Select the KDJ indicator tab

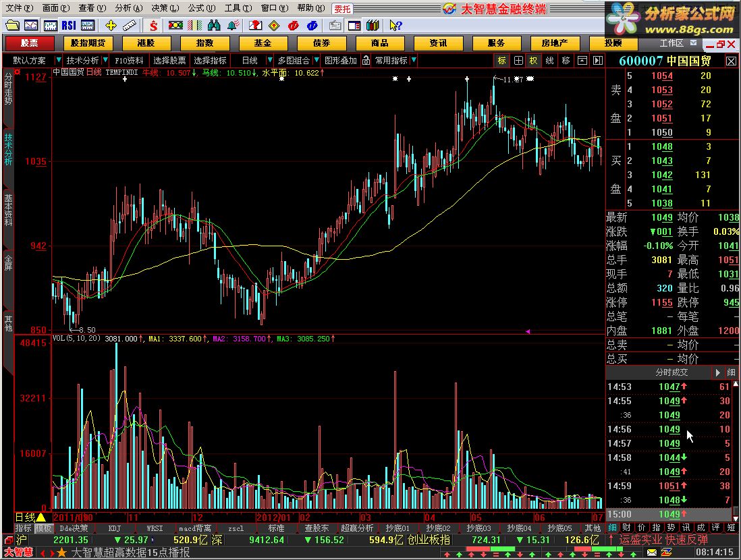click(114, 528)
